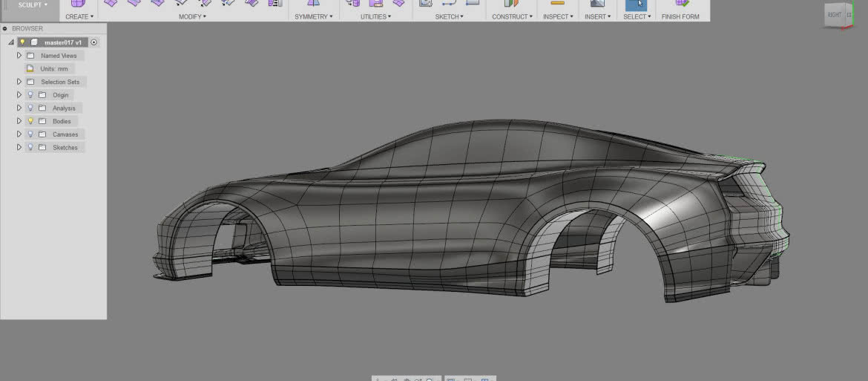This screenshot has height=381, width=868.
Task: Click the Construct plane icon
Action: click(x=511, y=3)
